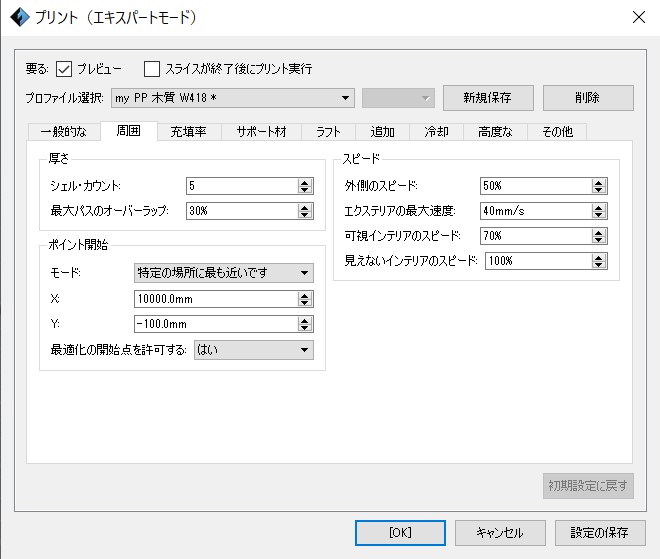The width and height of the screenshot is (660, 559).
Task: Decrease X value with down arrow
Action: (x=305, y=303)
